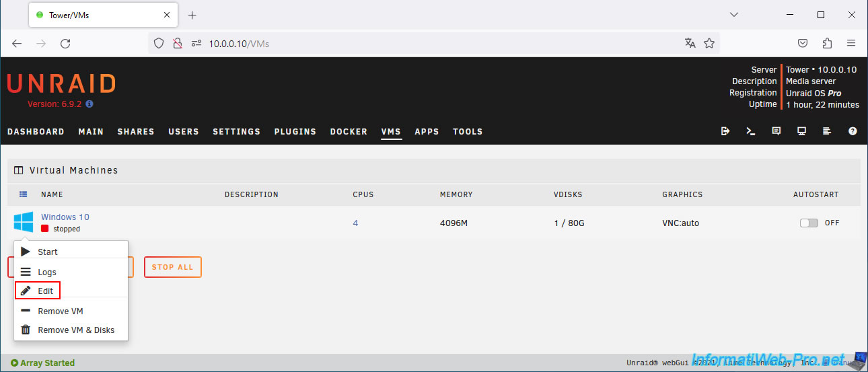Click the stopped status label
The image size is (868, 372).
67,229
